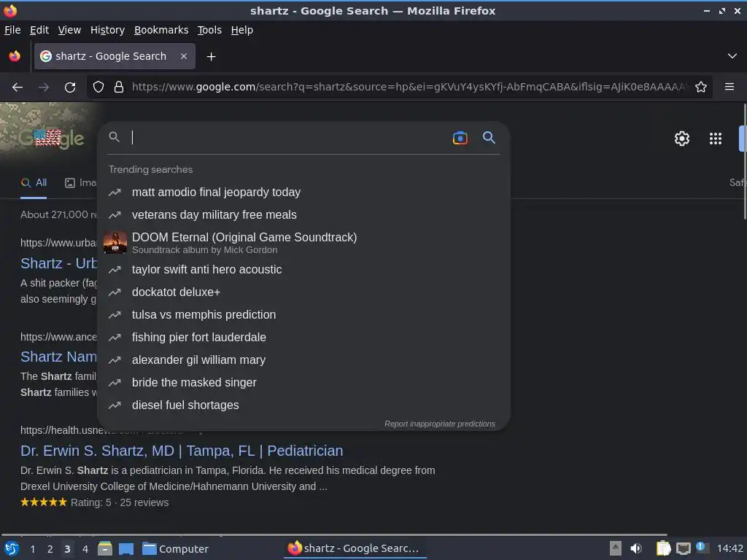
Task: Select the All search results tab
Action: tap(34, 183)
